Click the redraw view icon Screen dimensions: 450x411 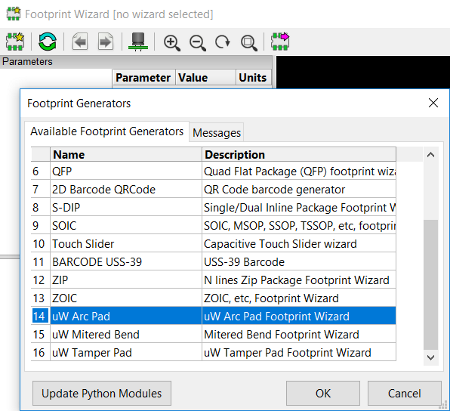click(222, 42)
